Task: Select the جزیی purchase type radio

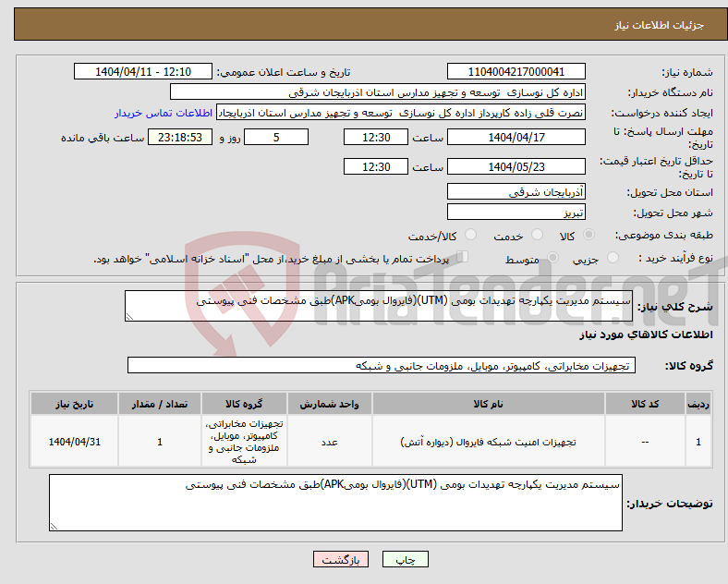Action: point(613,258)
